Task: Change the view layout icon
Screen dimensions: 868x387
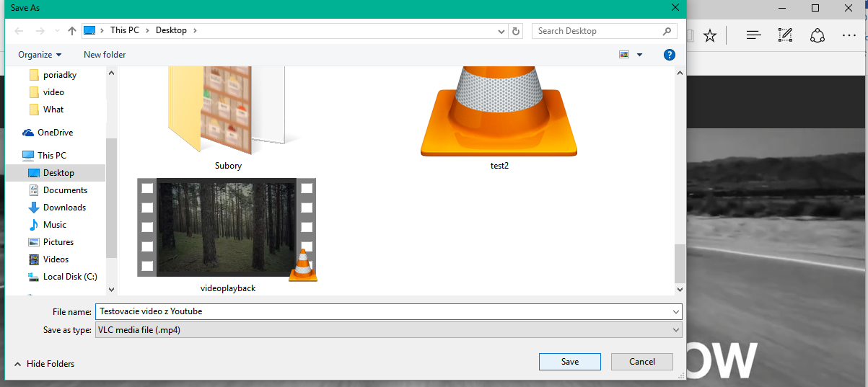Action: tap(624, 55)
